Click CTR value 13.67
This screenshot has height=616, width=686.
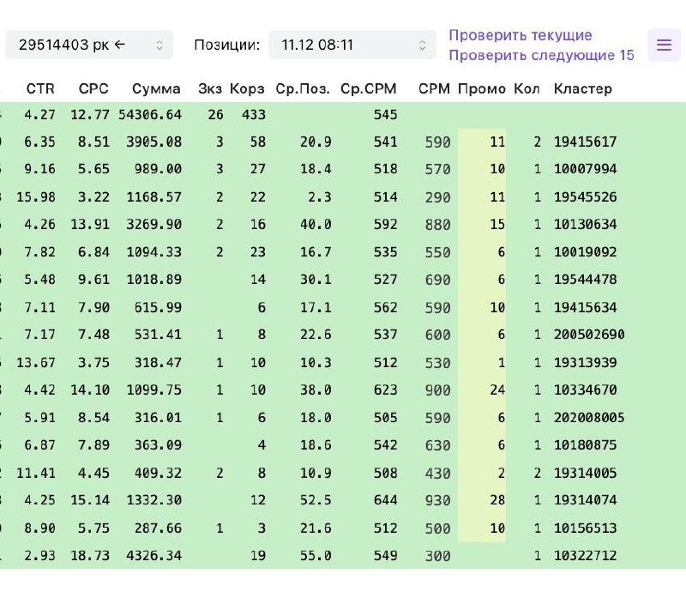(x=36, y=363)
